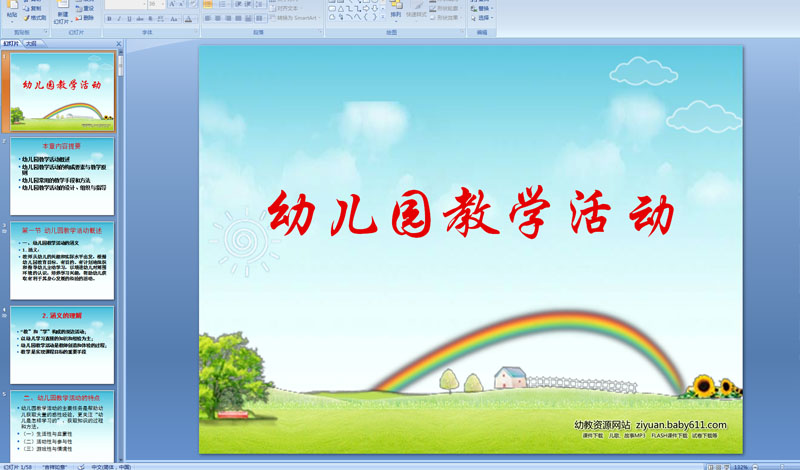This screenshot has width=800, height=470.
Task: Click the spell check icon in status bar
Action: click(81, 467)
